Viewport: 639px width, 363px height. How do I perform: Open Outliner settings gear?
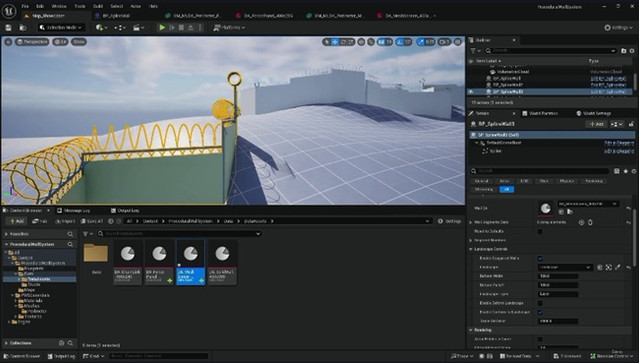tap(632, 51)
